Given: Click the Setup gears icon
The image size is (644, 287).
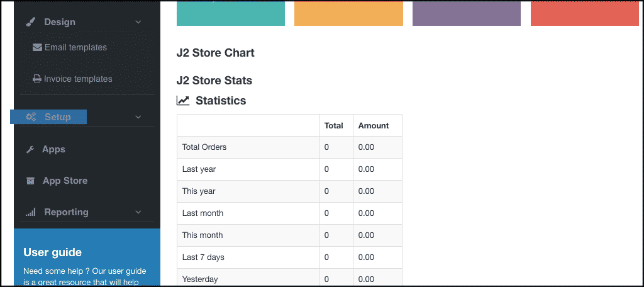Looking at the screenshot, I should 31,117.
